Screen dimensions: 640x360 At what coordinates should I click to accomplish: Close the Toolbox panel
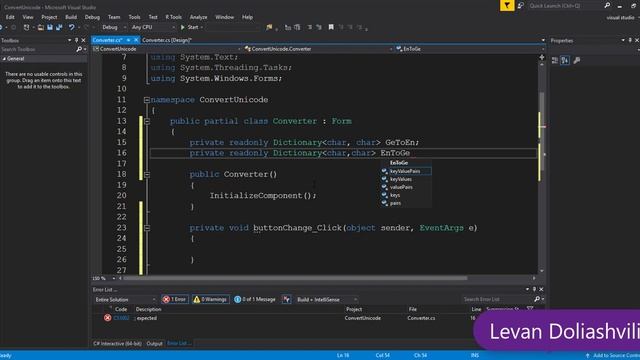pyautogui.click(x=83, y=40)
